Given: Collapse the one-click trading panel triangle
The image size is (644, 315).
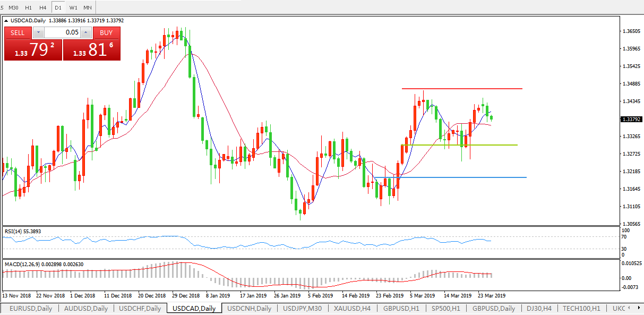Looking at the screenshot, I should coord(7,21).
